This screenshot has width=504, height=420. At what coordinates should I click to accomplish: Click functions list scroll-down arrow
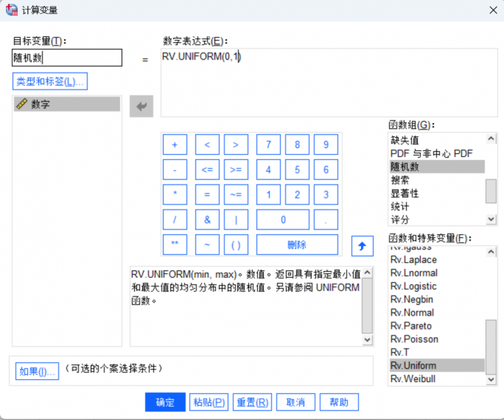coord(491,379)
